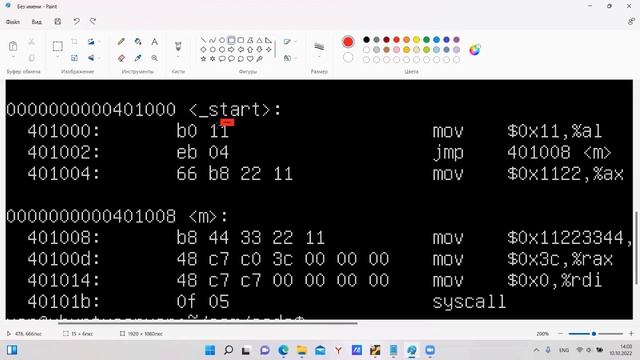Viewport: 640px width, 360px height.
Task: Select the Rounded rectangle shape
Action: click(x=240, y=40)
